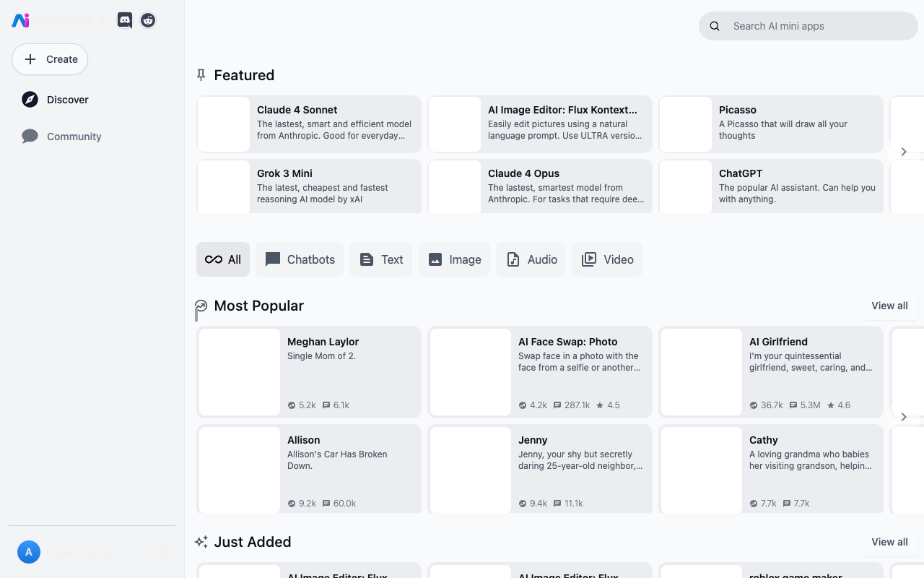Click the Create button

[x=50, y=59]
